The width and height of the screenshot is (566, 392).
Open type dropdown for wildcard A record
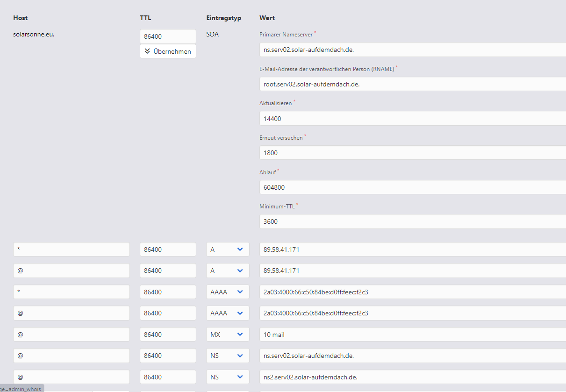coord(228,249)
